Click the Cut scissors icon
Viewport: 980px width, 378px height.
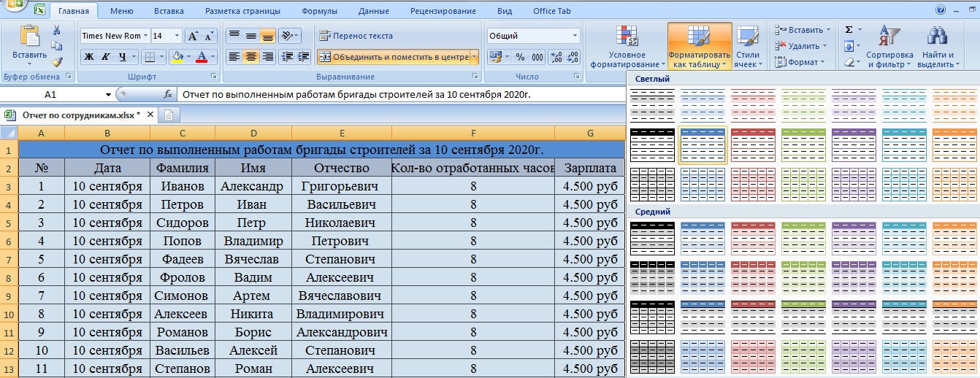[56, 31]
